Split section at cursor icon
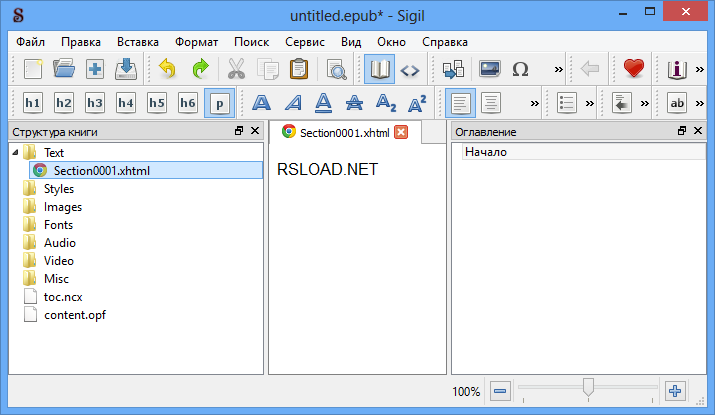This screenshot has height=415, width=715. (x=453, y=69)
